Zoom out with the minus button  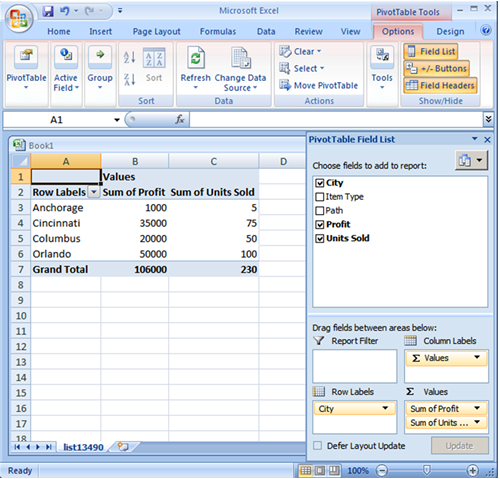(382, 471)
